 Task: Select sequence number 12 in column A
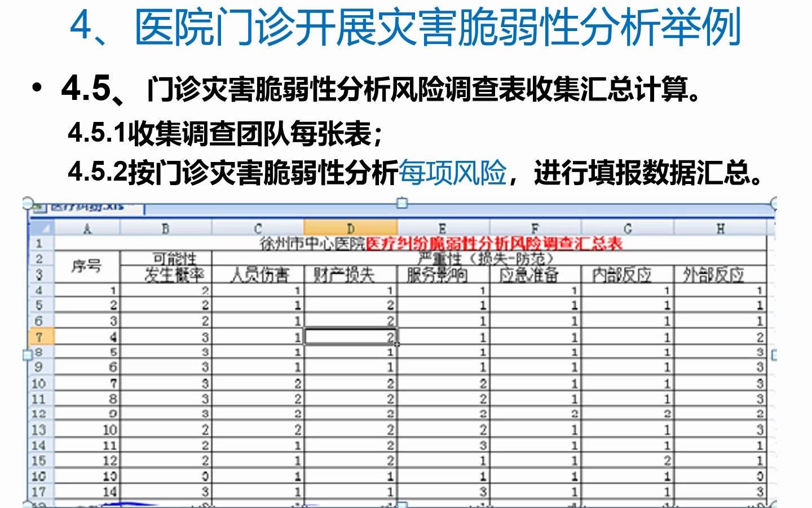pos(87,461)
